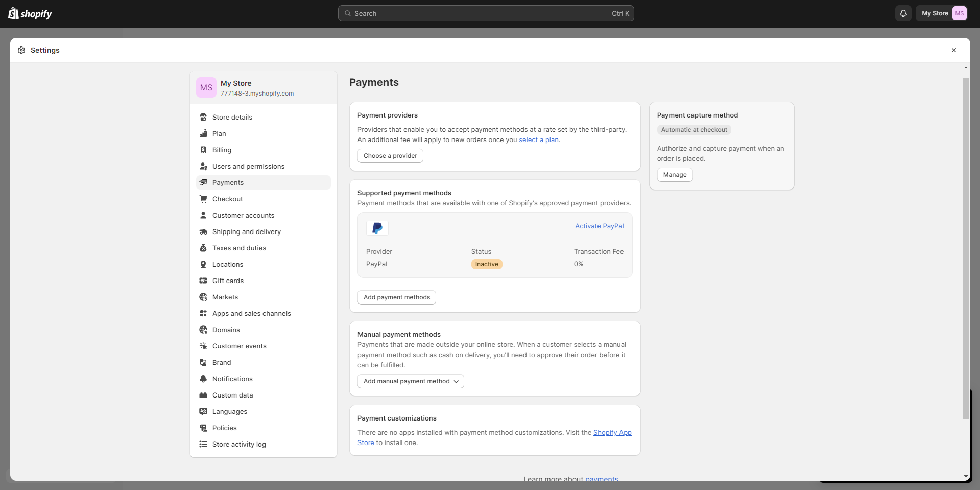The width and height of the screenshot is (980, 490).
Task: Open Customer accounts settings
Action: pyautogui.click(x=264, y=215)
